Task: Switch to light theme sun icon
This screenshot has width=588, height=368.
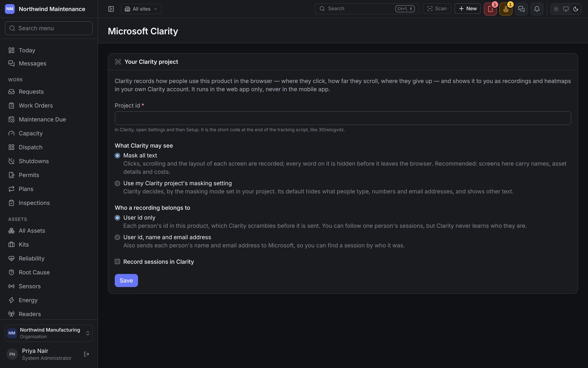Action: click(x=556, y=9)
